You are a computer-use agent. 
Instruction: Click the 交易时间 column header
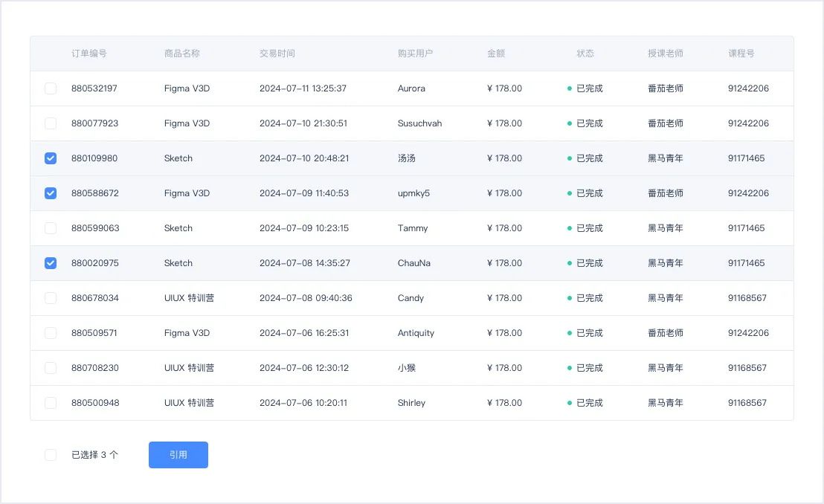(x=277, y=53)
